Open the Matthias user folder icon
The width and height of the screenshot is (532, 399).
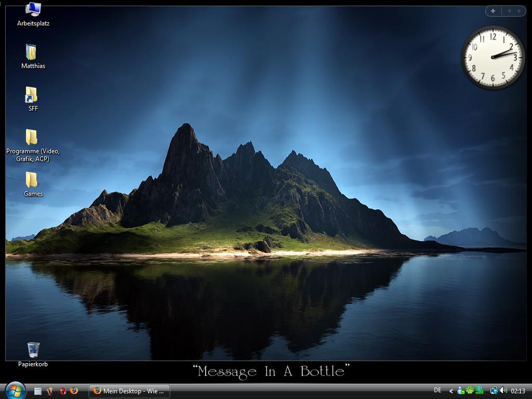(x=31, y=52)
